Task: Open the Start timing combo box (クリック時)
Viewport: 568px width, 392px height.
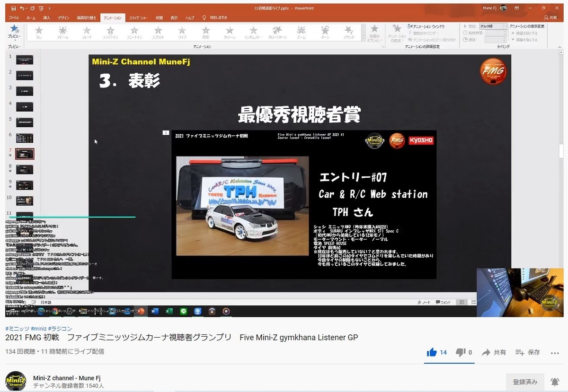Action: [x=493, y=26]
